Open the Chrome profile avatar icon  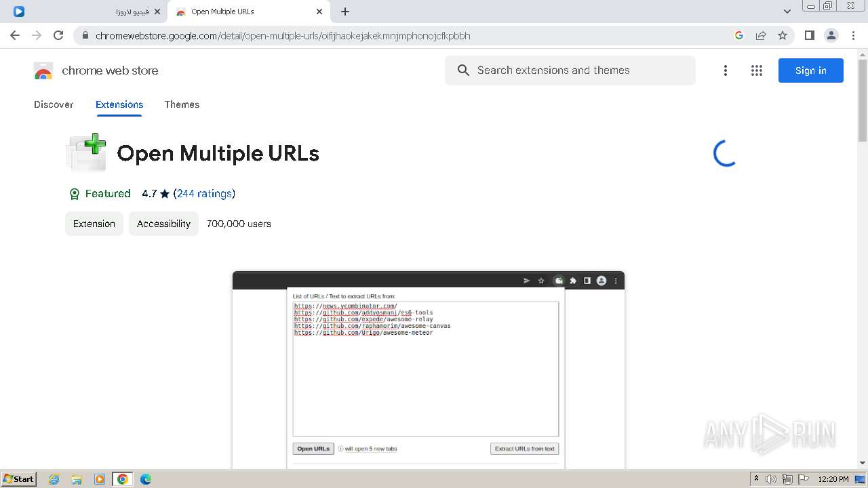[x=831, y=35]
